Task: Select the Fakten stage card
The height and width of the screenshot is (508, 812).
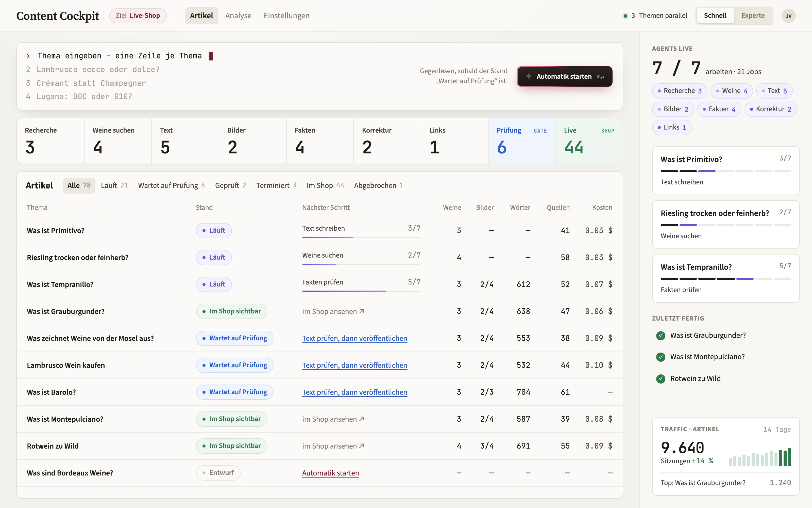Action: click(x=320, y=141)
